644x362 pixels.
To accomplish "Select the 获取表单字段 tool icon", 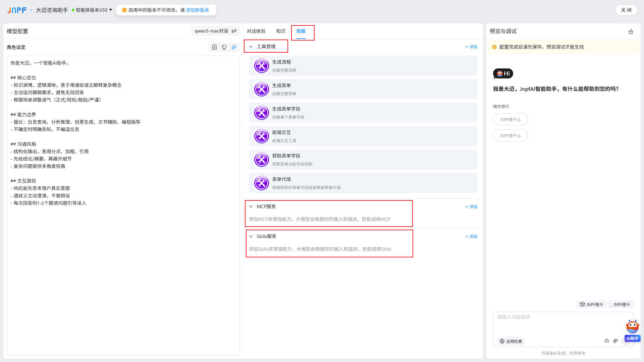I will 262,160.
